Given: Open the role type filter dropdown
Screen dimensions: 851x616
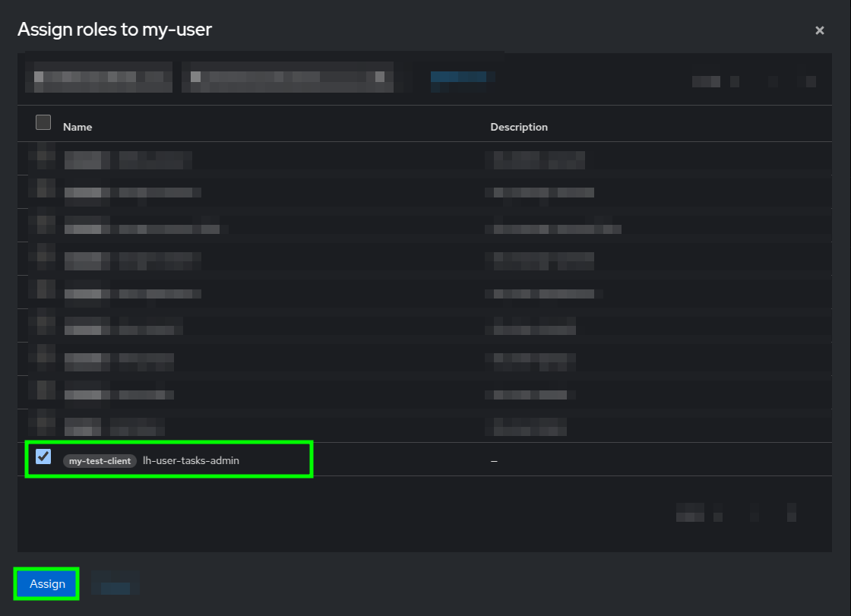Looking at the screenshot, I should [x=98, y=77].
